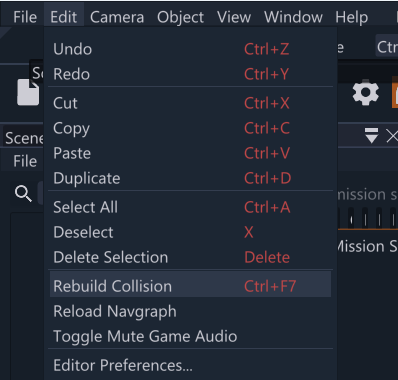Open the Scene panel dropdown arrow
The image size is (398, 380).
371,136
